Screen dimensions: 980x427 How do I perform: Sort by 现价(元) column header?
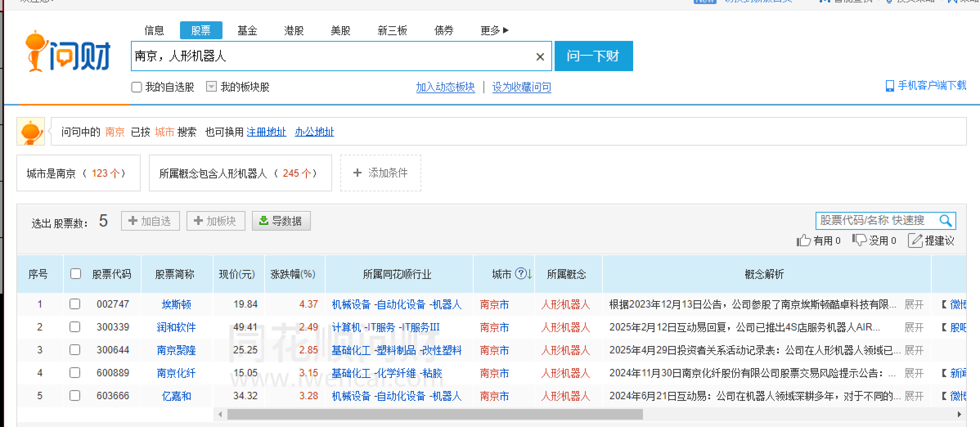[237, 274]
